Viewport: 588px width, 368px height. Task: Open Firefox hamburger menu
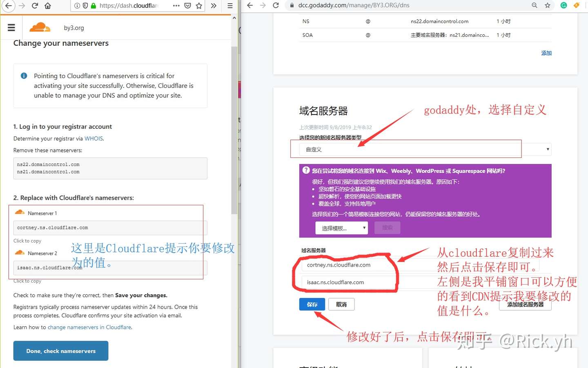(230, 6)
